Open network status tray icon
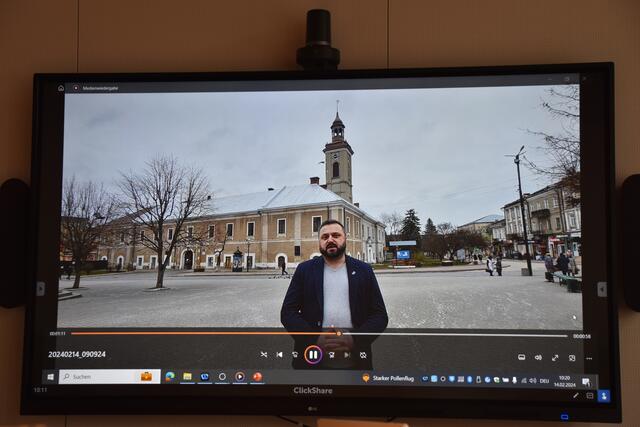This screenshot has width=640, height=427. coord(524,380)
